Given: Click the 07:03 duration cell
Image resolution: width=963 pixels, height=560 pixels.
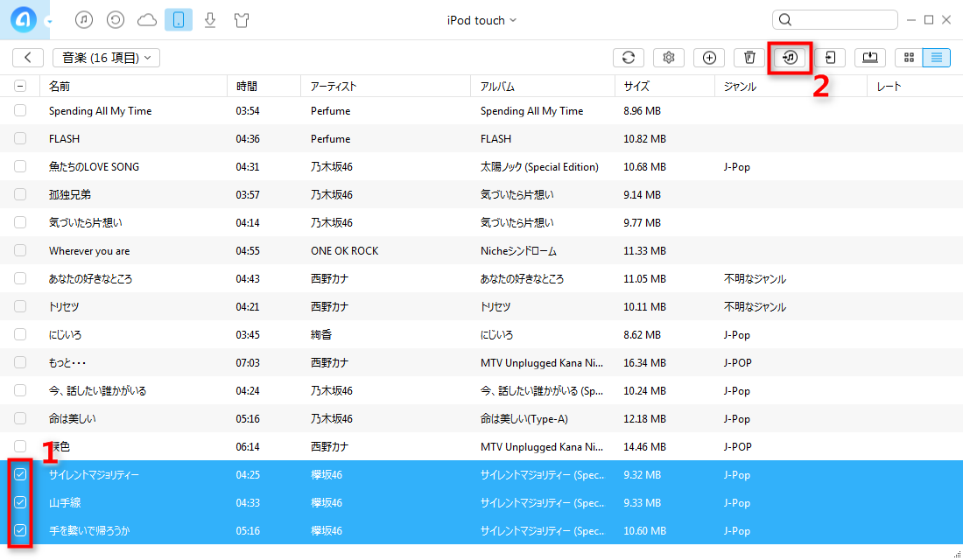Looking at the screenshot, I should click(x=248, y=363).
